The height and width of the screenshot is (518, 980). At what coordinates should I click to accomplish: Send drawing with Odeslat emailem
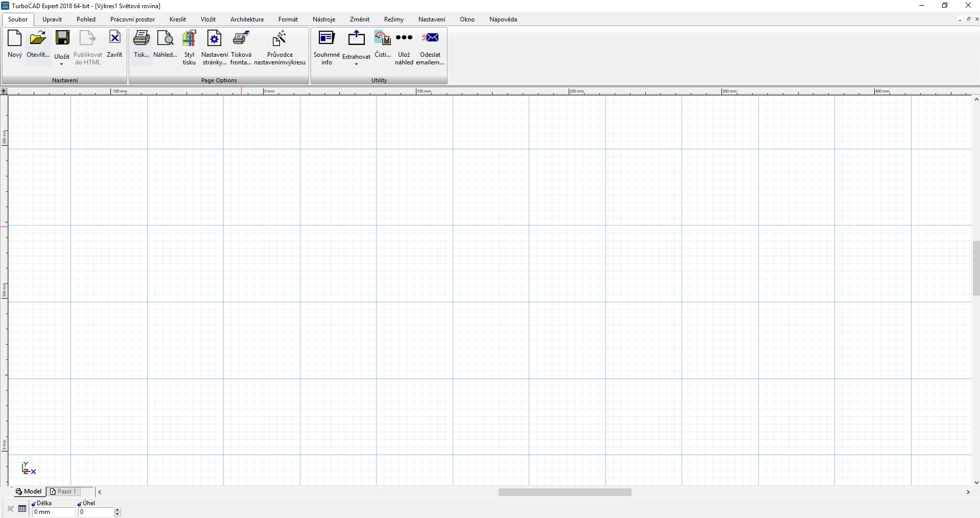point(430,48)
